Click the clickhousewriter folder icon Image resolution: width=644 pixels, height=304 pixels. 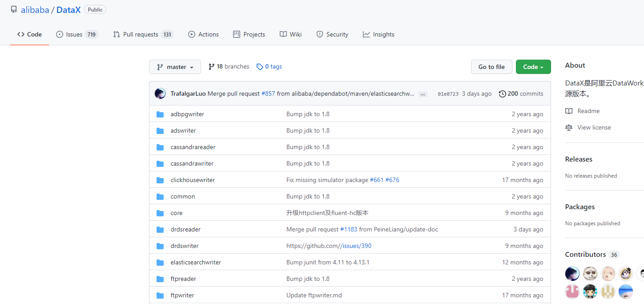(160, 180)
